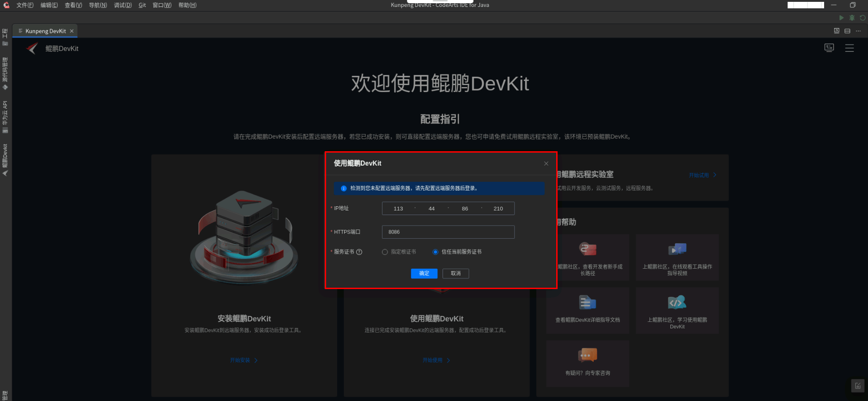This screenshot has height=401, width=868.
Task: Click the second IP octet field 44
Action: (x=431, y=209)
